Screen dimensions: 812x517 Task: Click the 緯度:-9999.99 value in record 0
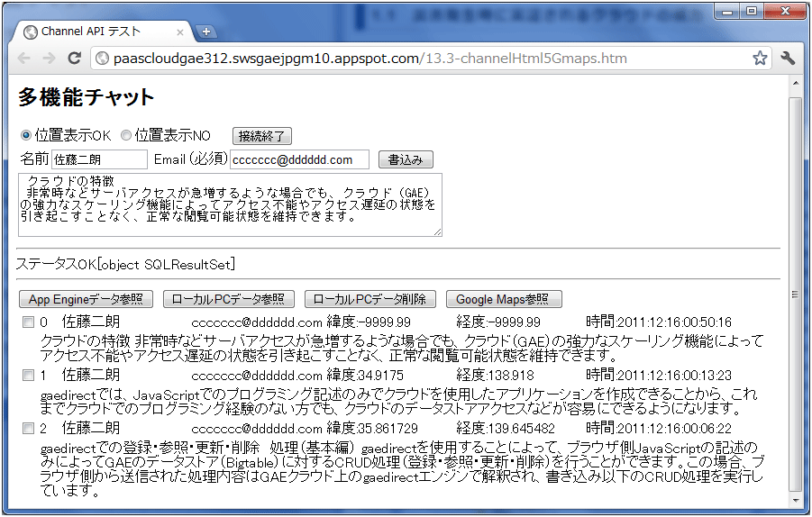click(x=369, y=322)
